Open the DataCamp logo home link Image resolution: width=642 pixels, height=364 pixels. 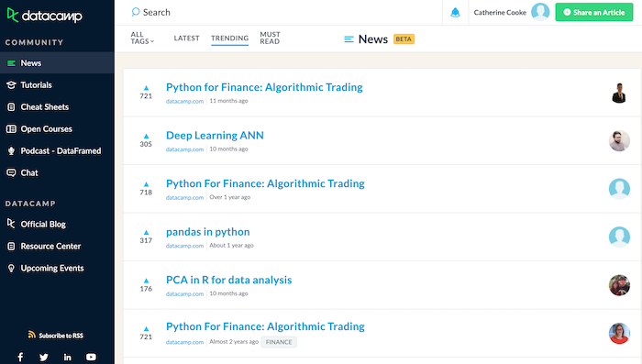pyautogui.click(x=45, y=16)
